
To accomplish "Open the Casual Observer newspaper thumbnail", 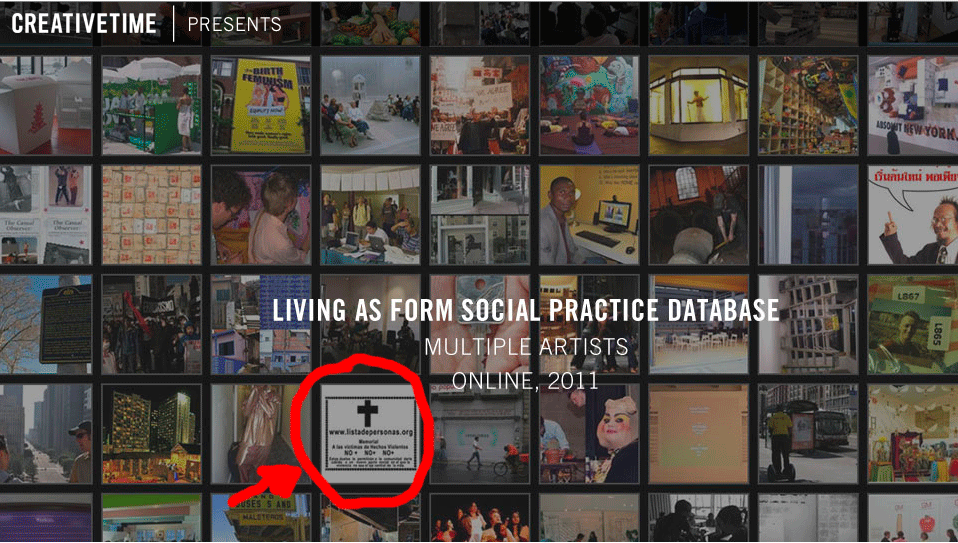I will coord(46,214).
